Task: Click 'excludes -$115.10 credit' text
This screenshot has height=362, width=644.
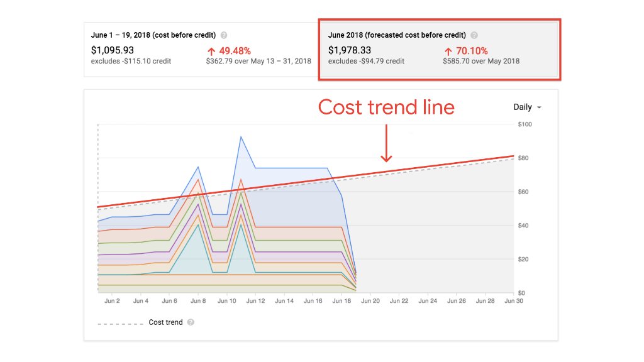Action: coord(131,61)
